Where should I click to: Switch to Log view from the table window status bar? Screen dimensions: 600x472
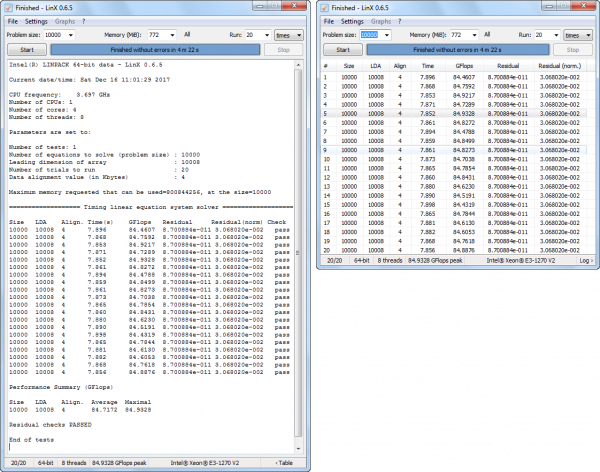pos(584,258)
